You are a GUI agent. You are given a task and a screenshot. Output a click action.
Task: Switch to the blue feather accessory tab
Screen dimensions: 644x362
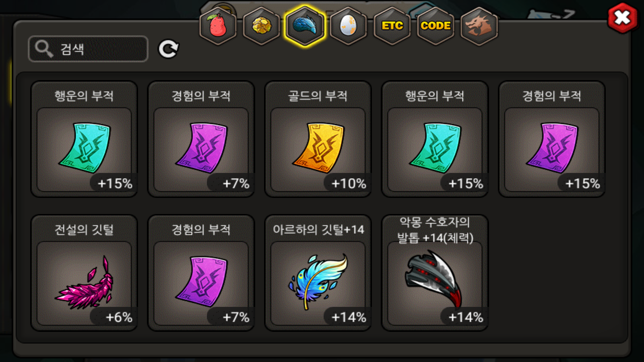click(x=305, y=26)
